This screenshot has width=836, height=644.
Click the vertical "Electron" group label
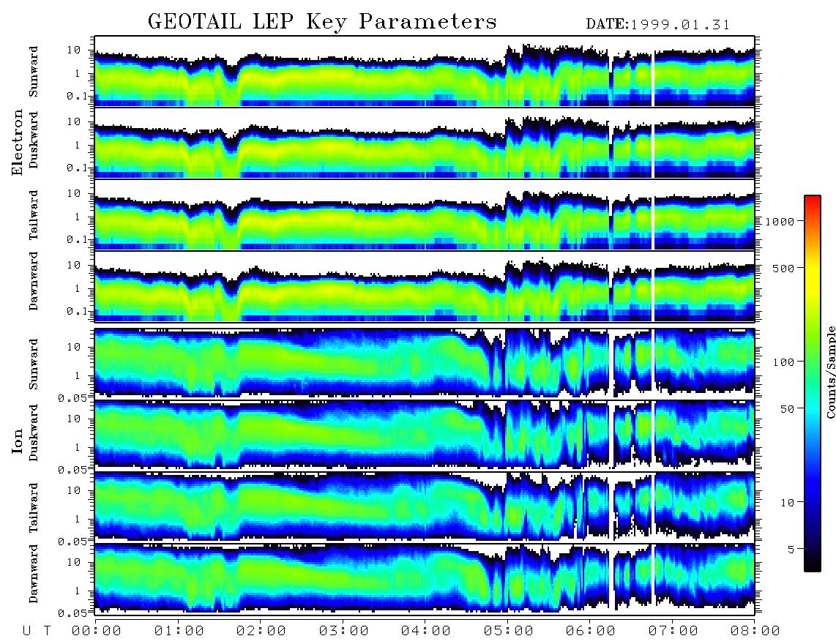point(17,142)
